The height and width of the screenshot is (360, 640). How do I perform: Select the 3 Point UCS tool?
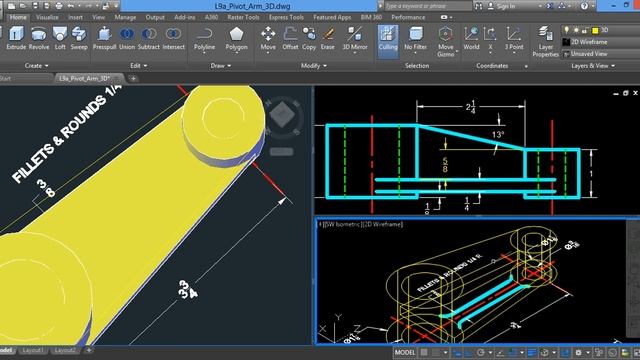(x=513, y=39)
